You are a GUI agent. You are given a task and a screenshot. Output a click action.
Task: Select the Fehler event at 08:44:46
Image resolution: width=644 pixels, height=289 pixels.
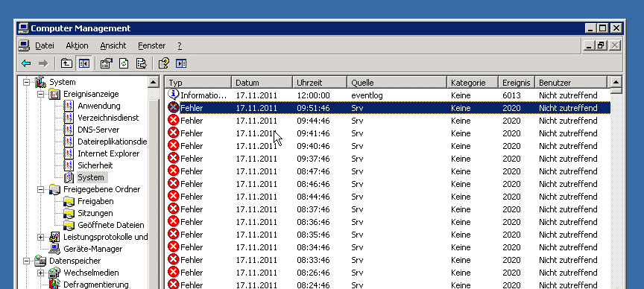click(x=388, y=197)
